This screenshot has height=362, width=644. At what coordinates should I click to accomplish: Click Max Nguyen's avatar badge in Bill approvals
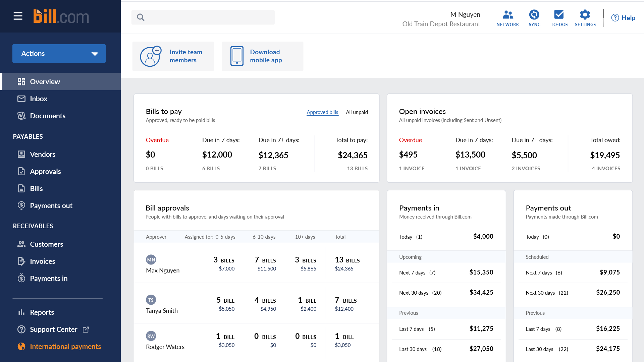click(x=151, y=259)
